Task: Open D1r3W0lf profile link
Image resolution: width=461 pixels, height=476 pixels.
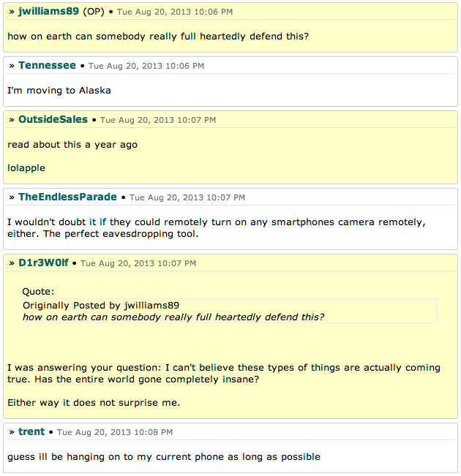Action: coord(43,263)
